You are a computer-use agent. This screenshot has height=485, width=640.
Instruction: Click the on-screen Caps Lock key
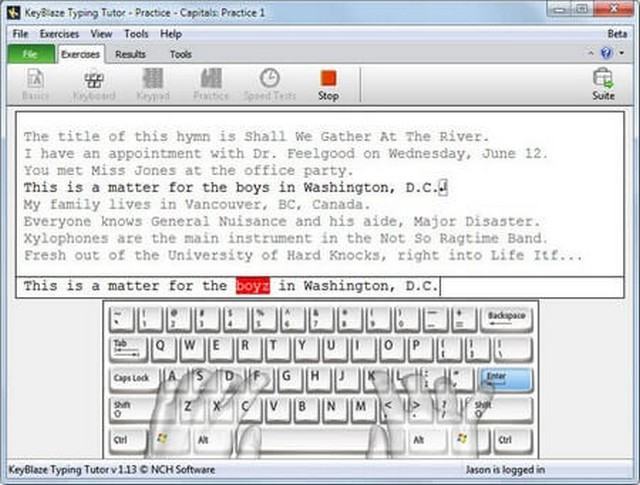(135, 379)
